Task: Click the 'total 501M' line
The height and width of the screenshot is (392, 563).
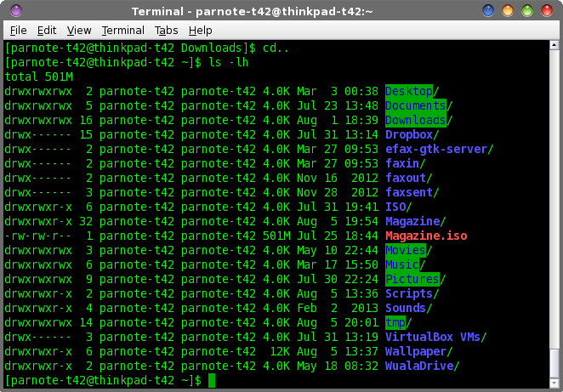Action: pos(39,77)
